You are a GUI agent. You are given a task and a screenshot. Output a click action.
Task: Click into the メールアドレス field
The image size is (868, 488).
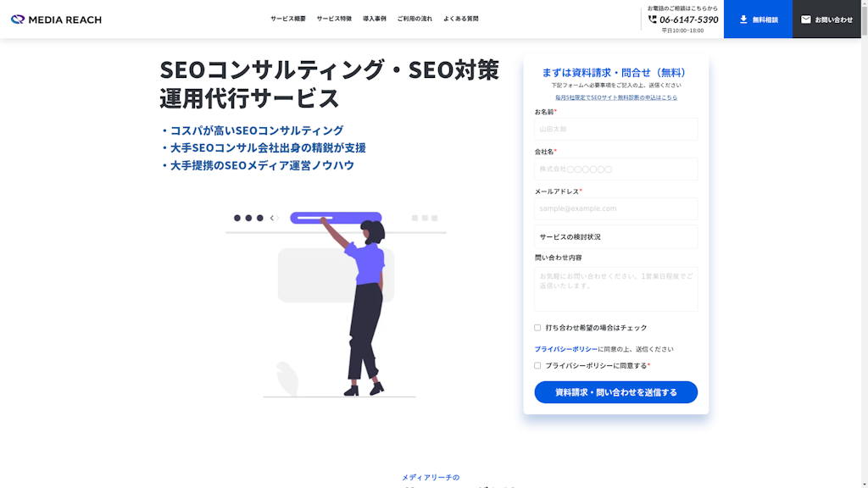[615, 208]
